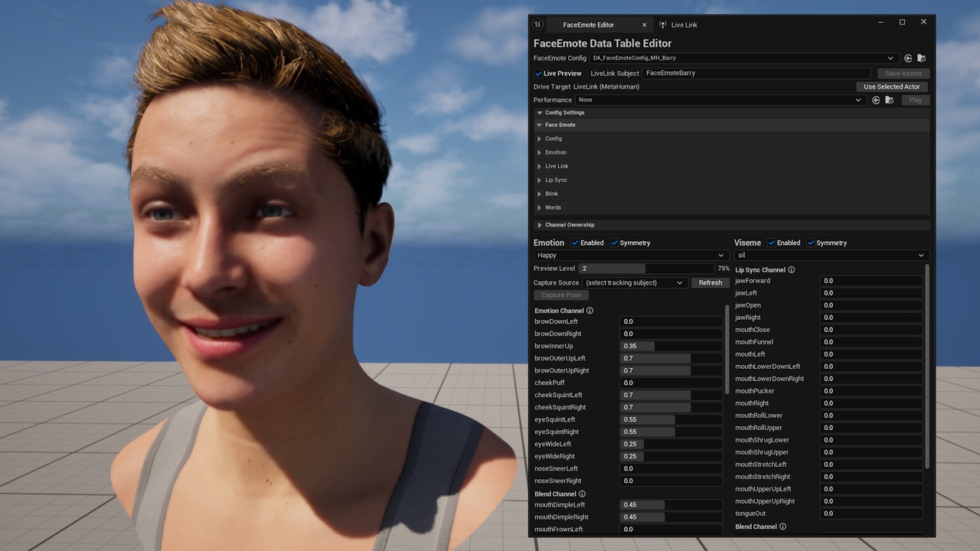Expand the Channel Ownership section
Screen dimensions: 980x551
coord(539,225)
